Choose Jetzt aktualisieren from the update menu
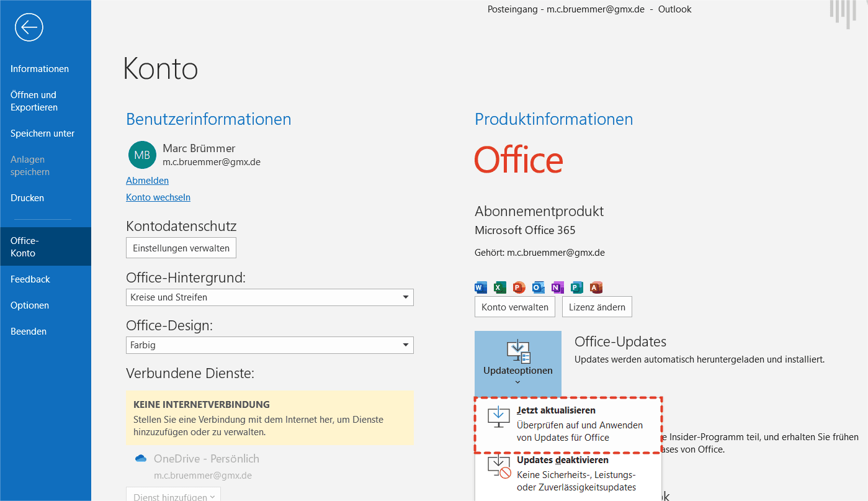The height and width of the screenshot is (501, 868). coord(568,424)
